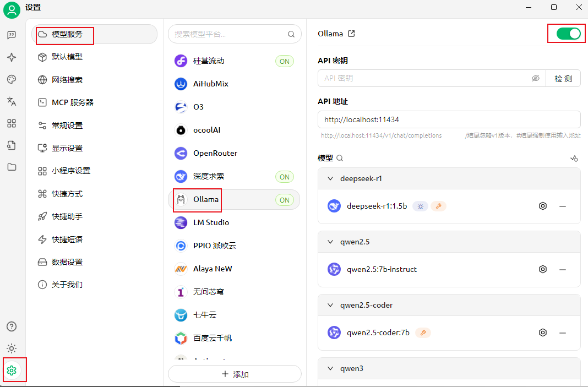Click the tool tag on deepseek-r1:1.5b

click(x=438, y=206)
